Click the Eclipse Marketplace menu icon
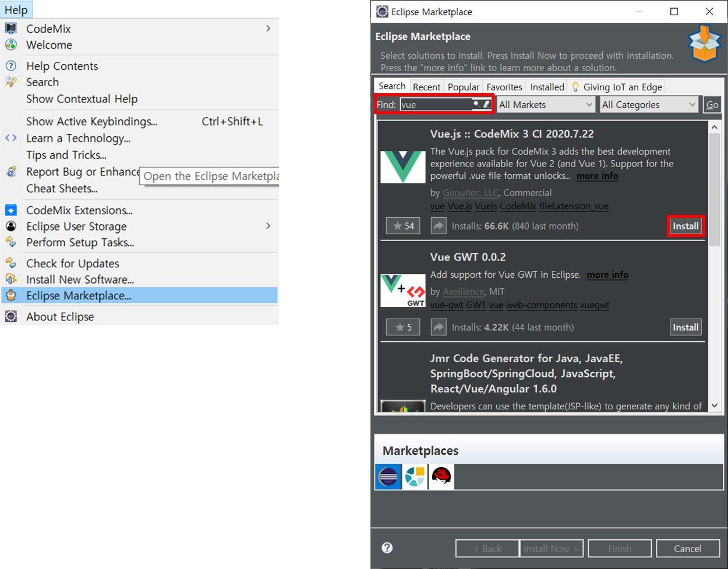The height and width of the screenshot is (569, 728). pyautogui.click(x=11, y=296)
